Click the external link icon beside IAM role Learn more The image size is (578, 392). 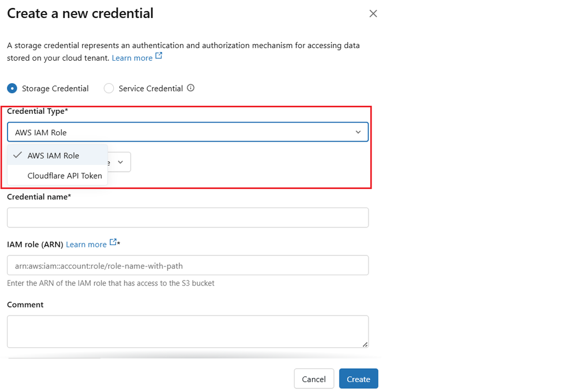point(113,242)
